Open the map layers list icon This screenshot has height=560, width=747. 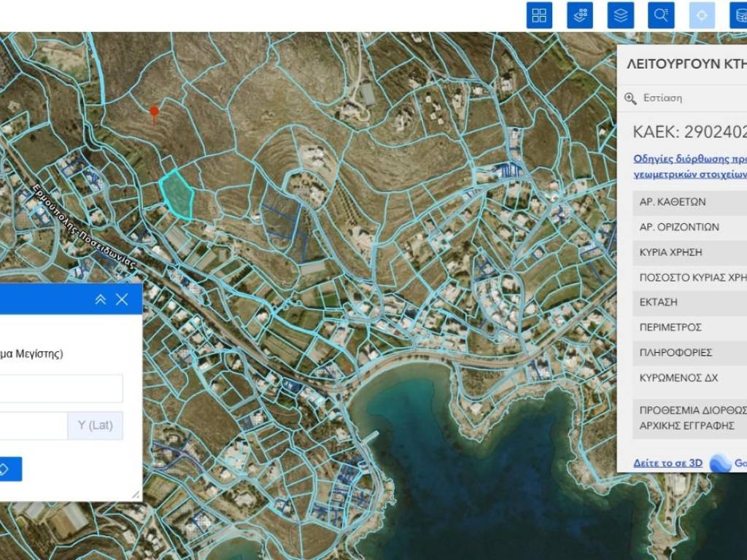621,15
